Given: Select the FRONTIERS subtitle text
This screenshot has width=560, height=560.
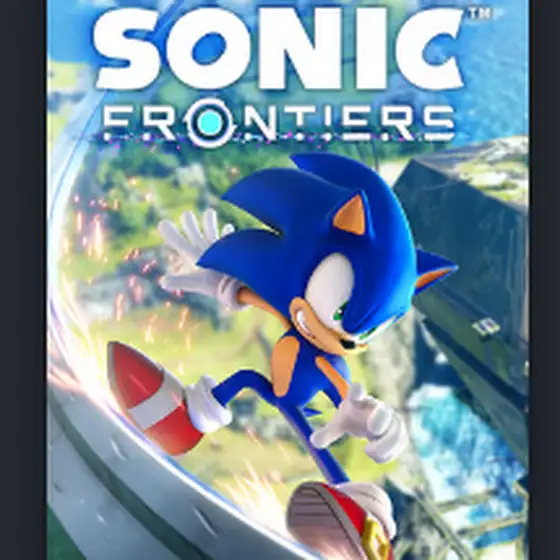Looking at the screenshot, I should [279, 121].
